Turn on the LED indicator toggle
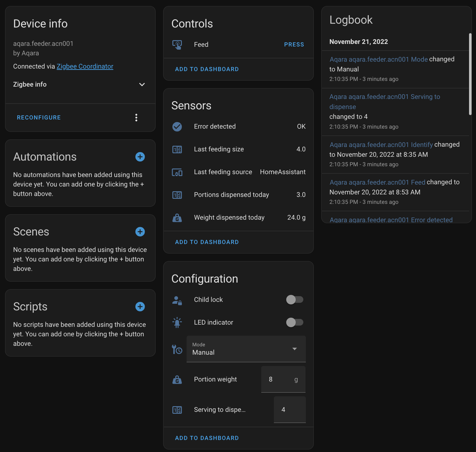 tap(294, 322)
